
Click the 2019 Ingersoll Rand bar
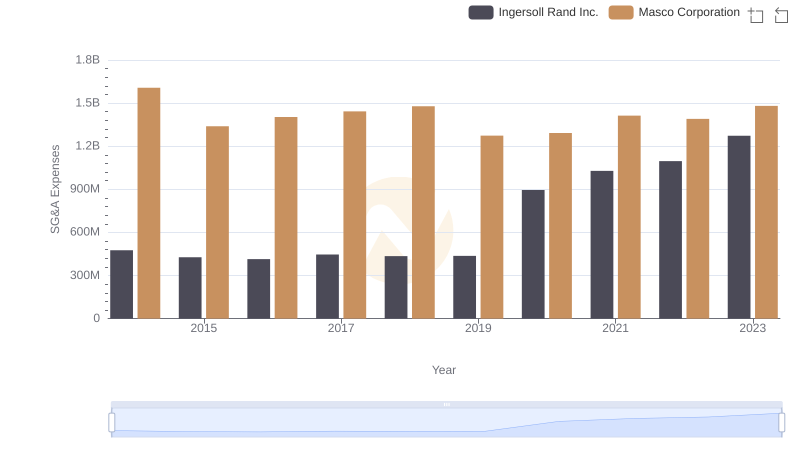click(x=465, y=287)
